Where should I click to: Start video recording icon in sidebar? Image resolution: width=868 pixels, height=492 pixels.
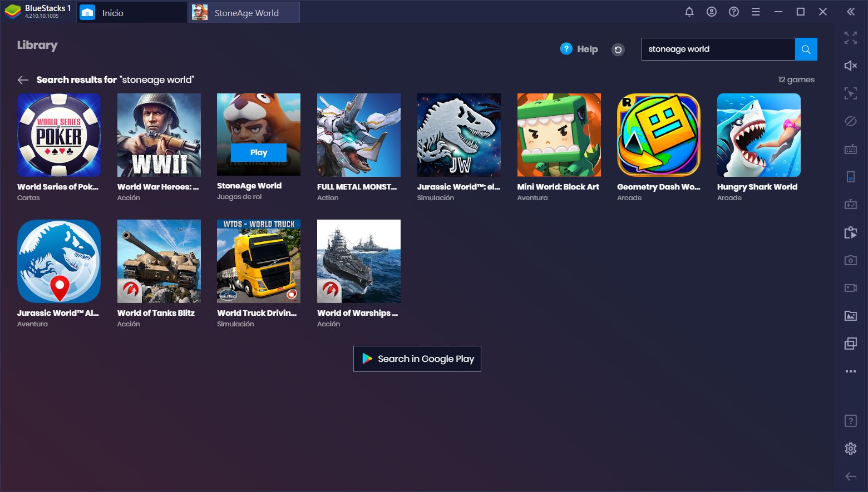(851, 288)
